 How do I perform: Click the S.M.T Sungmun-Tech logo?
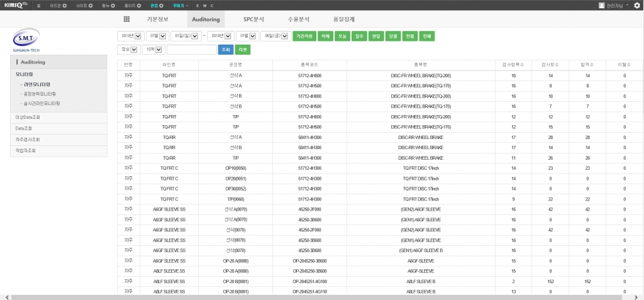point(26,40)
